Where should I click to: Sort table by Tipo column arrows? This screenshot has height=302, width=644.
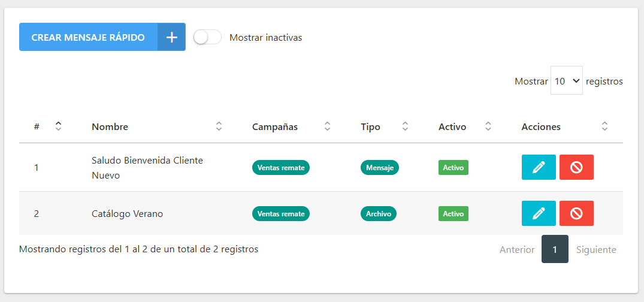click(x=405, y=126)
